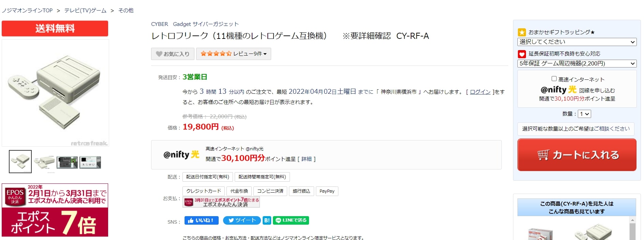Screen dimensions: 644x240
Task: Select コンビニ決済 payment option
Action: click(270, 191)
